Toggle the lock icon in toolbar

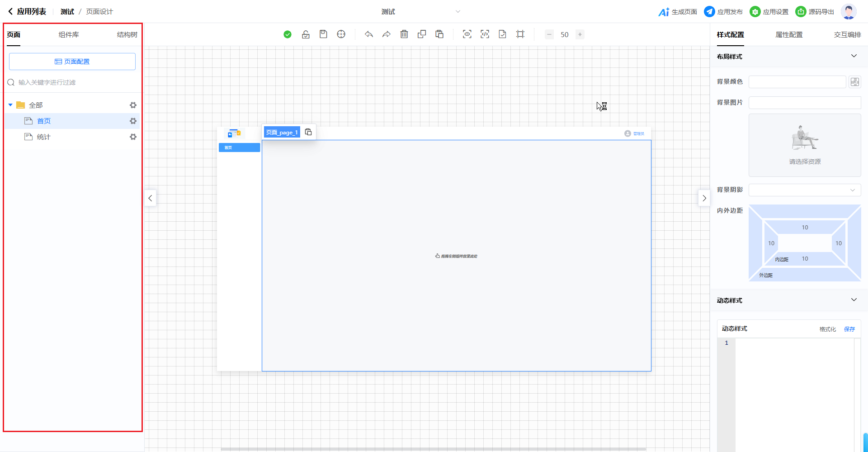click(306, 34)
